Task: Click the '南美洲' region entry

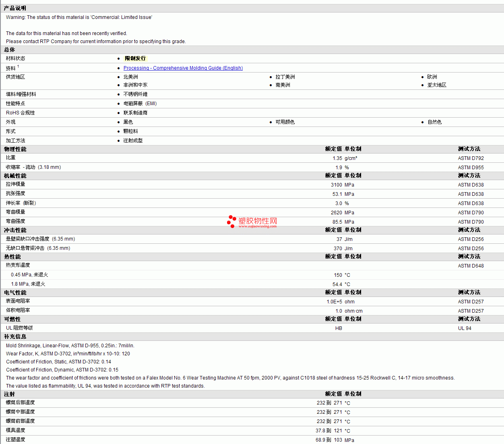Action: pos(283,85)
